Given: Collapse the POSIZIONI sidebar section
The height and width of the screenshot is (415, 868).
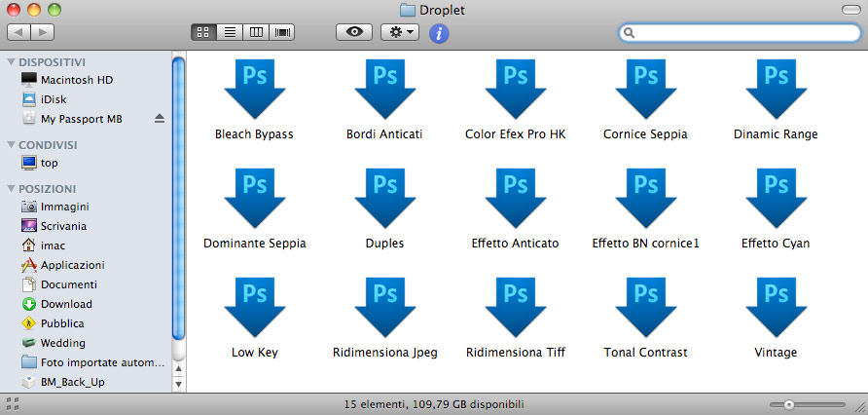Looking at the screenshot, I should [x=11, y=188].
